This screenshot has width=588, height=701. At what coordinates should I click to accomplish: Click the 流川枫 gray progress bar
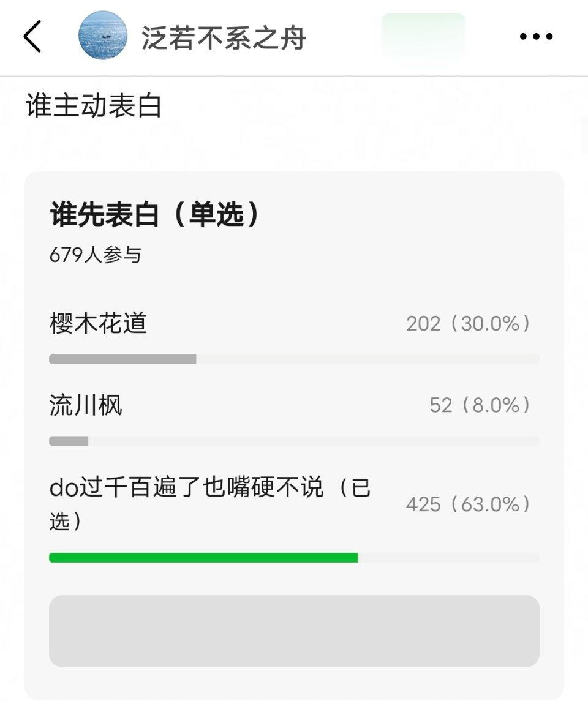(x=69, y=441)
